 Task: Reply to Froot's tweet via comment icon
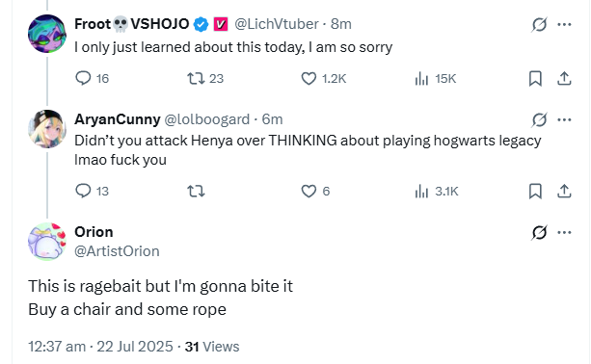(x=83, y=78)
